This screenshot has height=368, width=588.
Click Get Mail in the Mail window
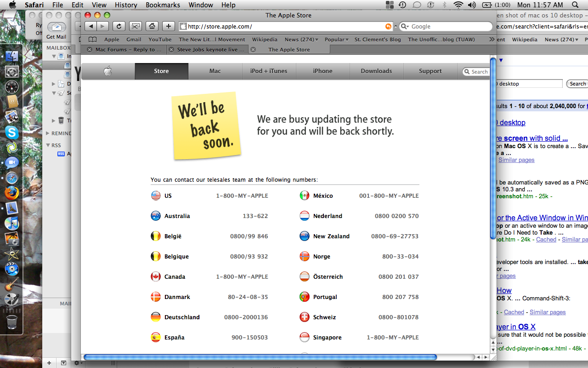[x=56, y=30]
